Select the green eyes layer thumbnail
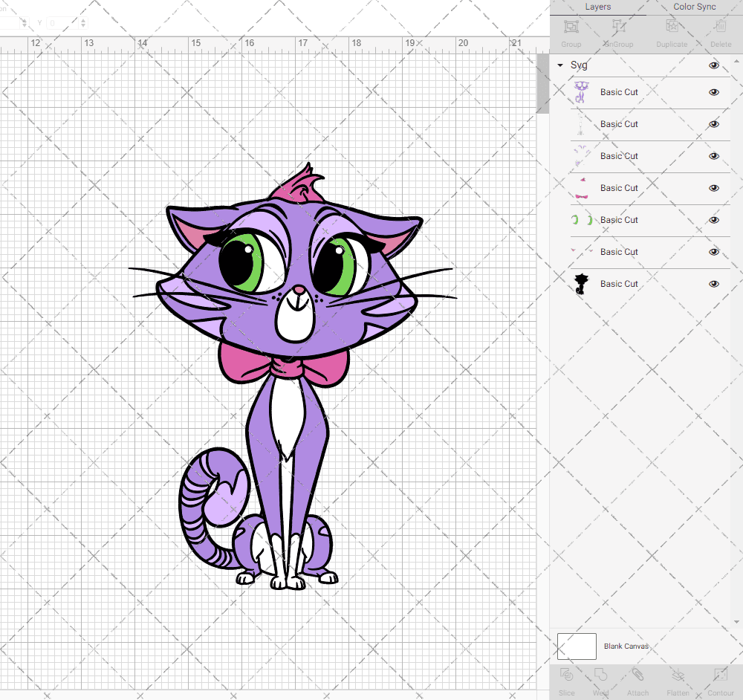This screenshot has width=743, height=700. [x=582, y=220]
